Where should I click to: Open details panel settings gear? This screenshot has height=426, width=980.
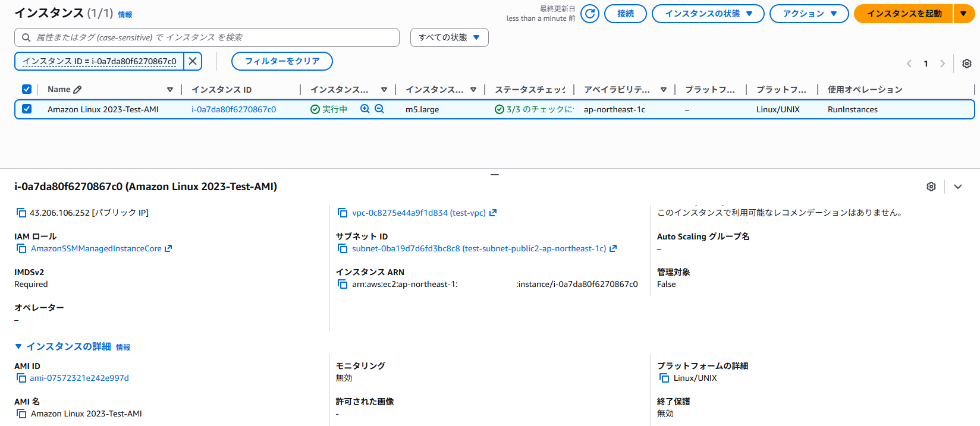(931, 187)
